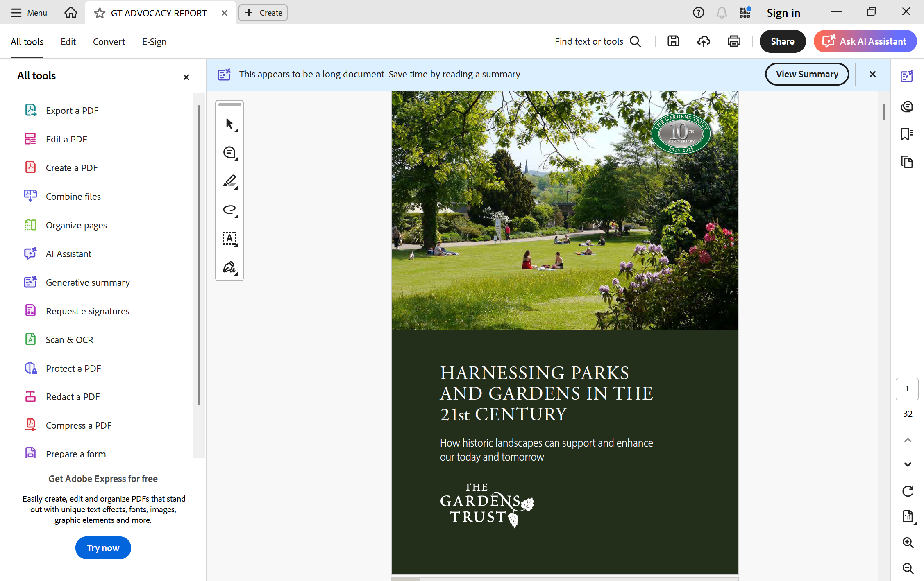Click the print document icon

point(733,41)
